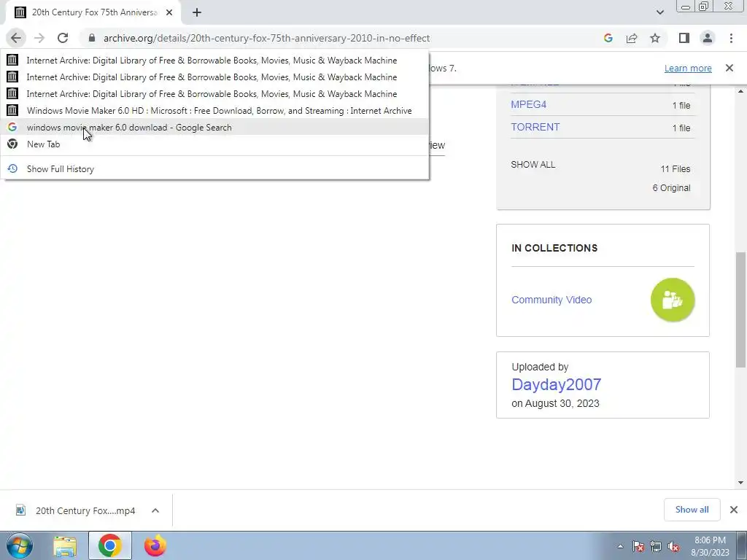Open the Community Video collection link

click(551, 300)
